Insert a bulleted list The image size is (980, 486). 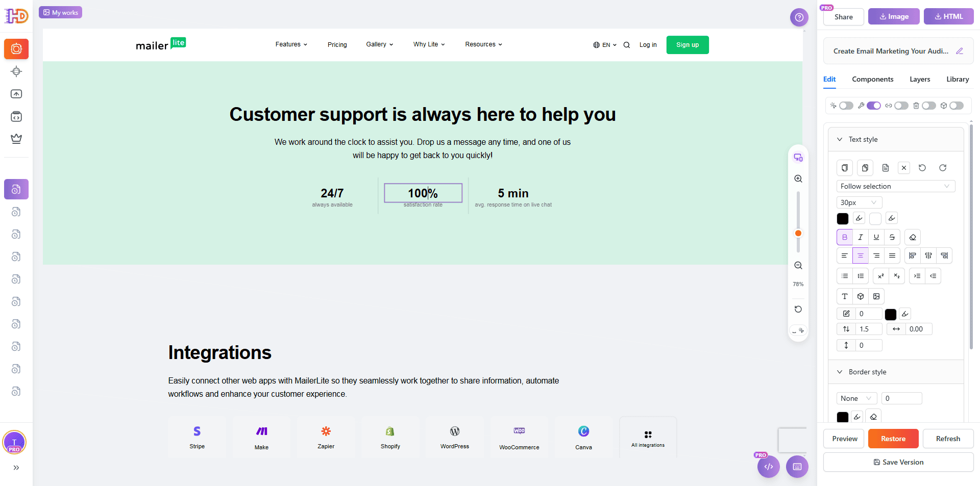point(845,276)
